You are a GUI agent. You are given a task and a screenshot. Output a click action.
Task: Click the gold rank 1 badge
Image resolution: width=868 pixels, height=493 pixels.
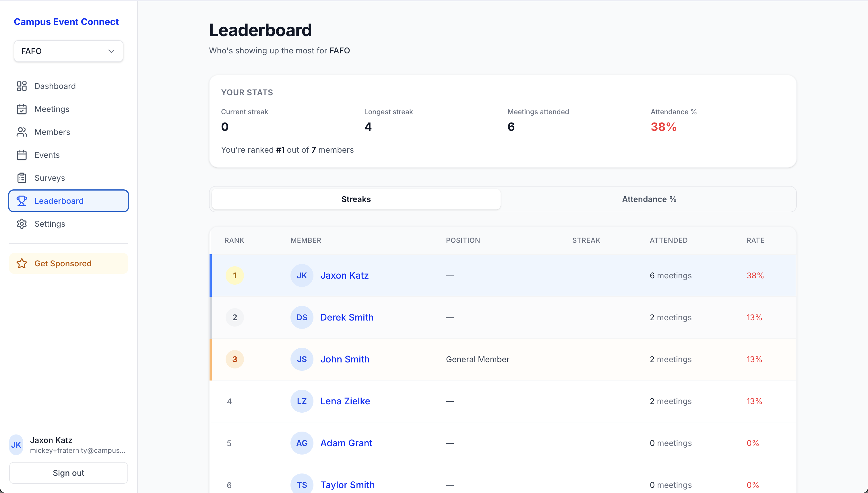click(235, 275)
